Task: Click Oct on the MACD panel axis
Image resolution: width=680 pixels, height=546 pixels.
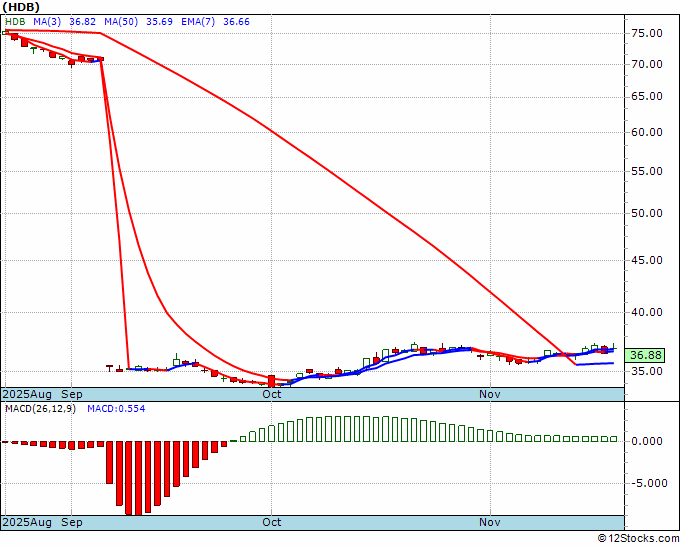Action: (x=271, y=522)
